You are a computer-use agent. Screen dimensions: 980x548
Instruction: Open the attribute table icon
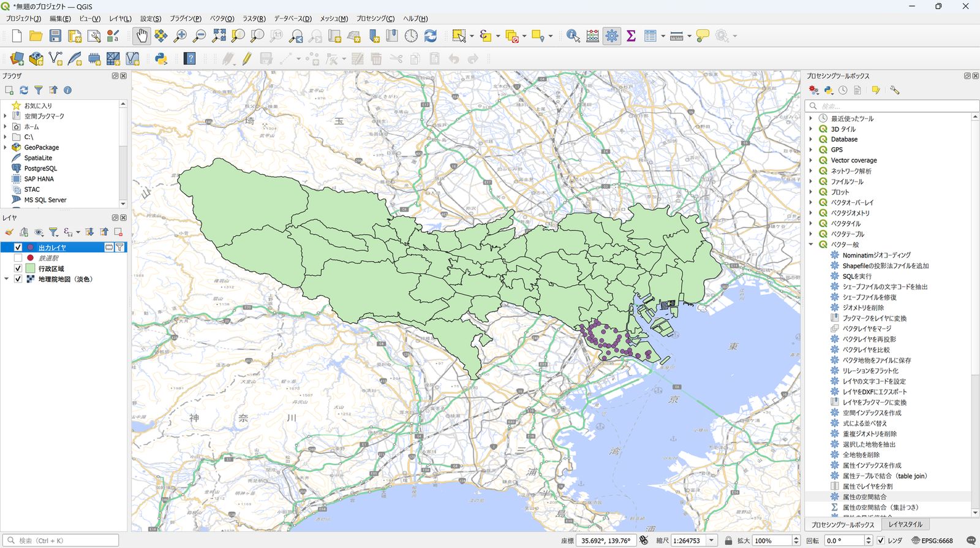pyautogui.click(x=650, y=36)
